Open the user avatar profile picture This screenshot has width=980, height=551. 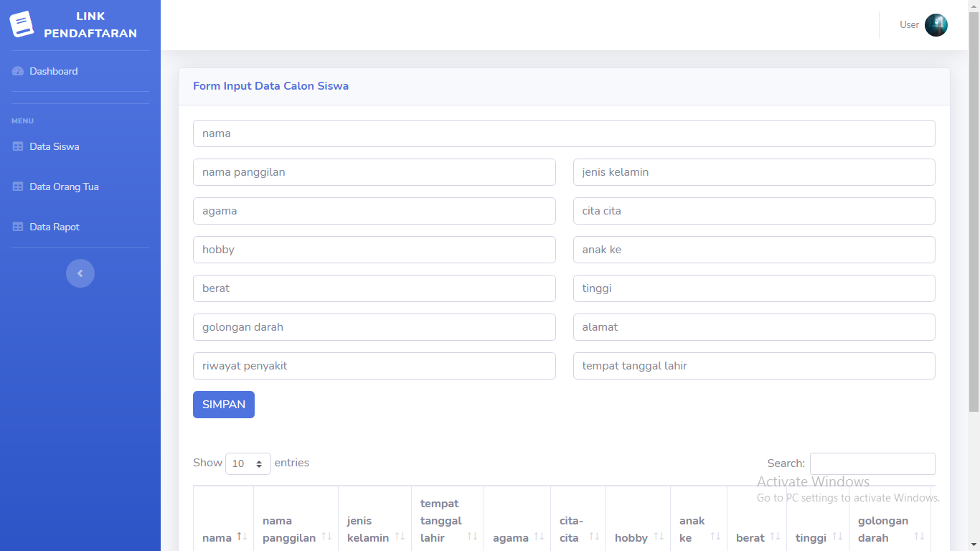936,25
